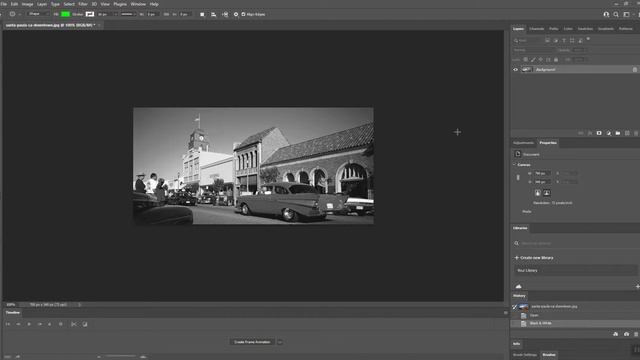Viewport: 640px width, 360px height.
Task: Open the File menu
Action: click(4, 4)
